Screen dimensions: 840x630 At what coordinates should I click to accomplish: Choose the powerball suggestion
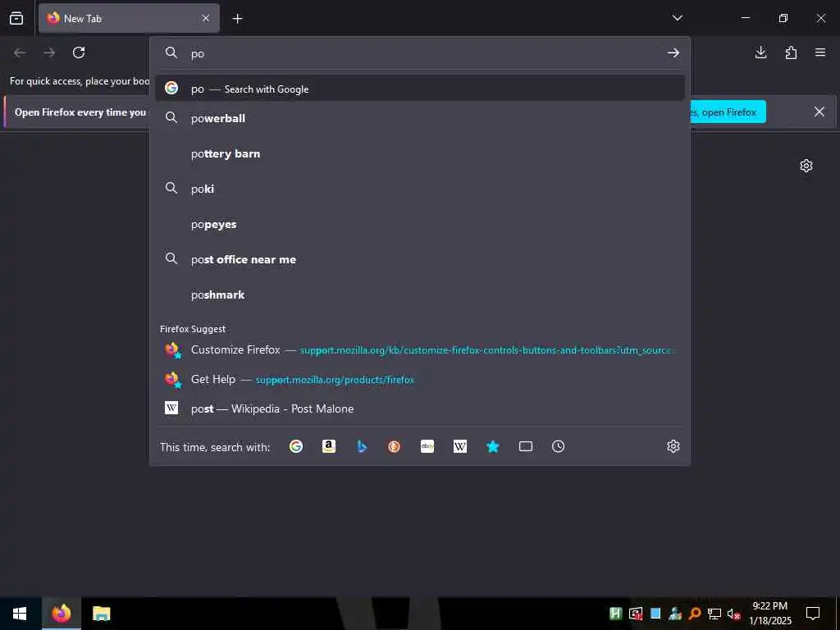tap(419, 118)
